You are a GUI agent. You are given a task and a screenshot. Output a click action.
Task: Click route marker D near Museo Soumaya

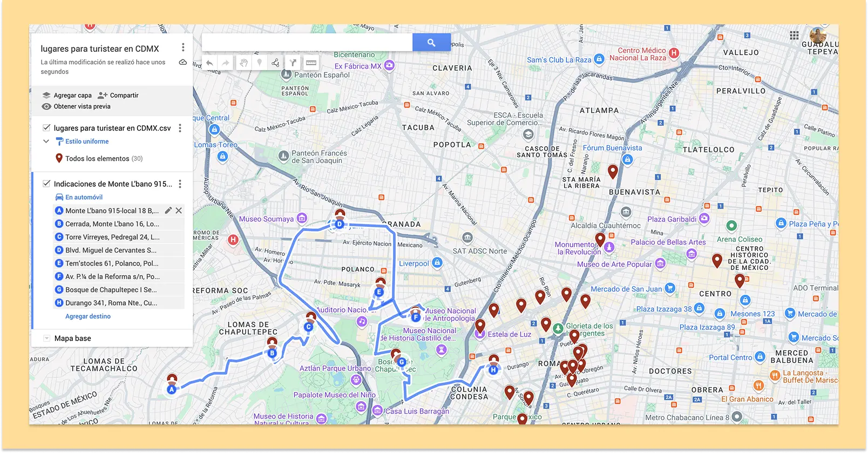pos(340,224)
